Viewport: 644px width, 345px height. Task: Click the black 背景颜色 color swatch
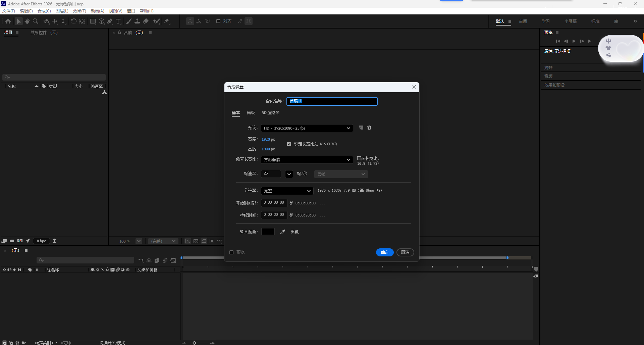(x=268, y=232)
